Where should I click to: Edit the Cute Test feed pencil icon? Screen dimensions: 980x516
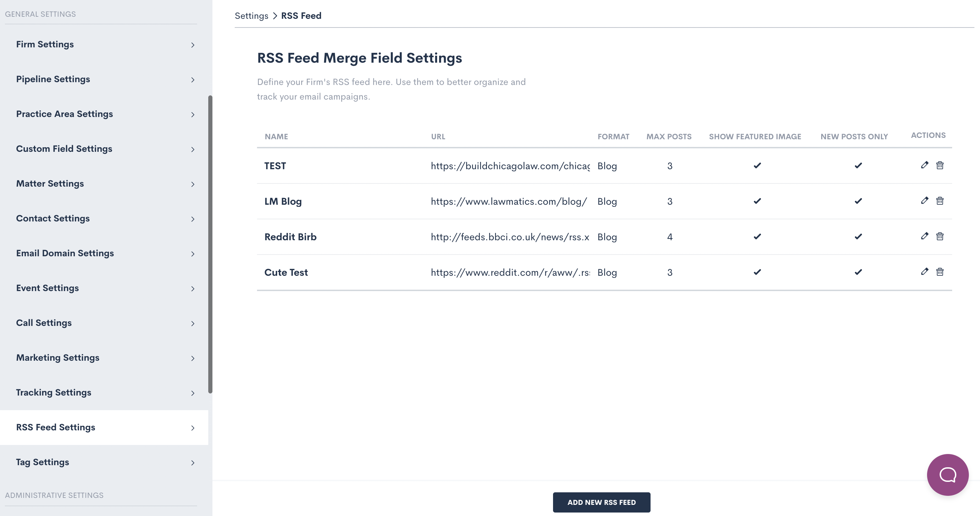tap(925, 272)
